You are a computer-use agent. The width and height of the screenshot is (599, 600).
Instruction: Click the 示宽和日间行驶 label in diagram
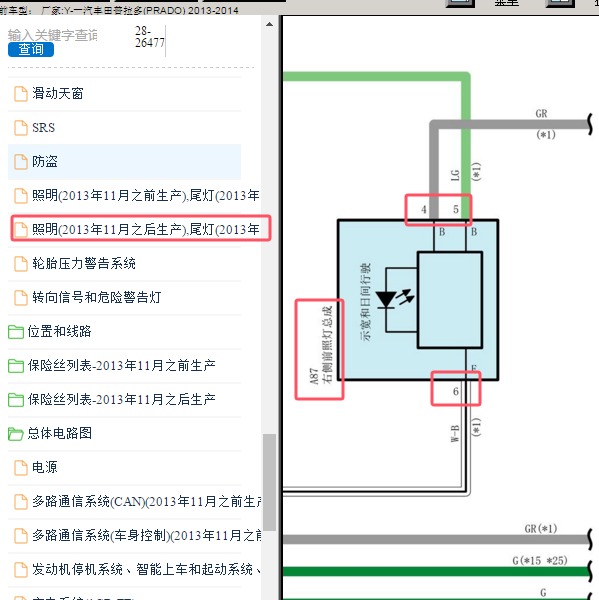(x=366, y=302)
